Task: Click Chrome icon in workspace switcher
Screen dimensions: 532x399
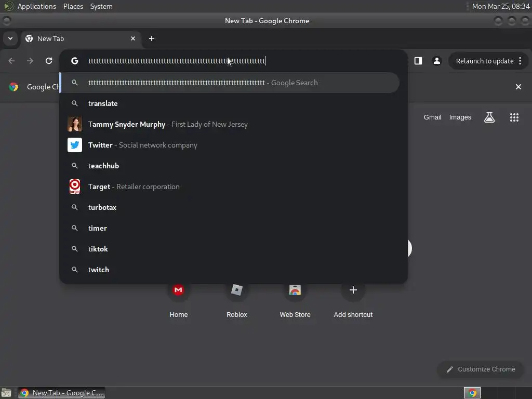Action: point(472,393)
